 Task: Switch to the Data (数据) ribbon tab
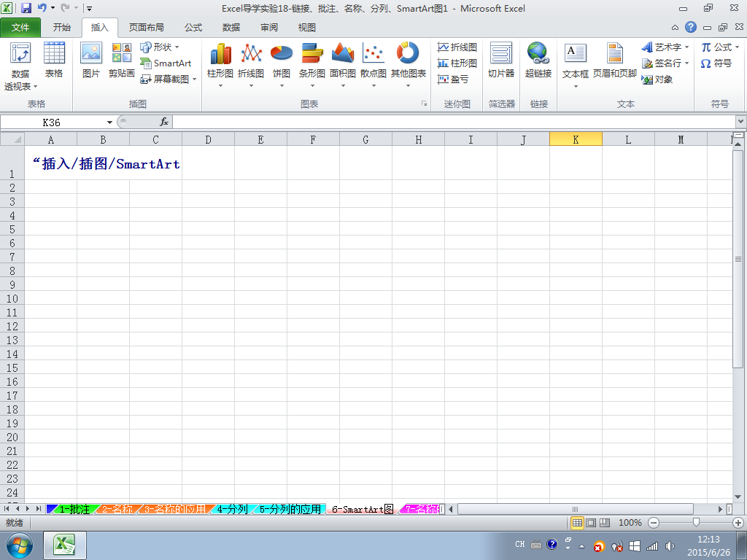tap(231, 28)
